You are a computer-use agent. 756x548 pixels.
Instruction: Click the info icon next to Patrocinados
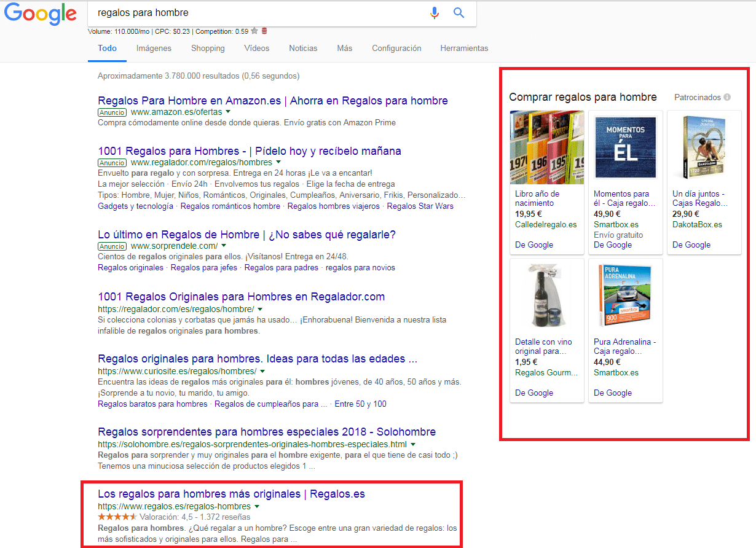[x=727, y=97]
